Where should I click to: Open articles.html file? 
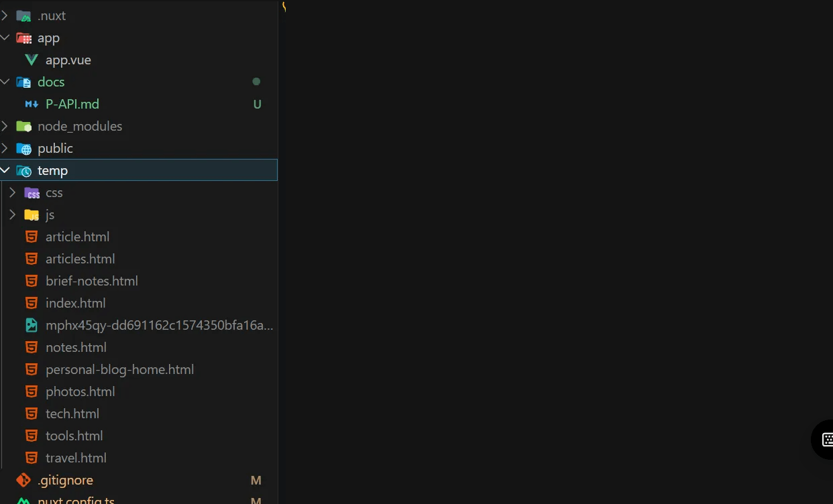[x=80, y=259]
